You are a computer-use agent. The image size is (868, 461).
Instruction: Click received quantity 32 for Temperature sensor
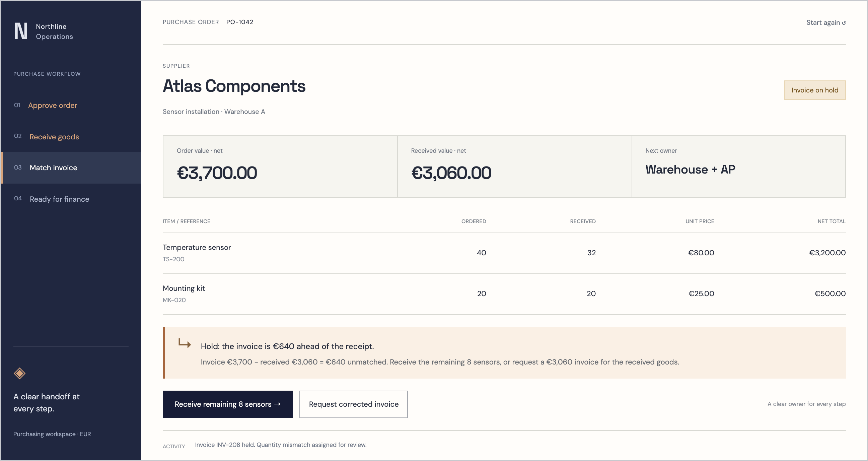click(591, 253)
